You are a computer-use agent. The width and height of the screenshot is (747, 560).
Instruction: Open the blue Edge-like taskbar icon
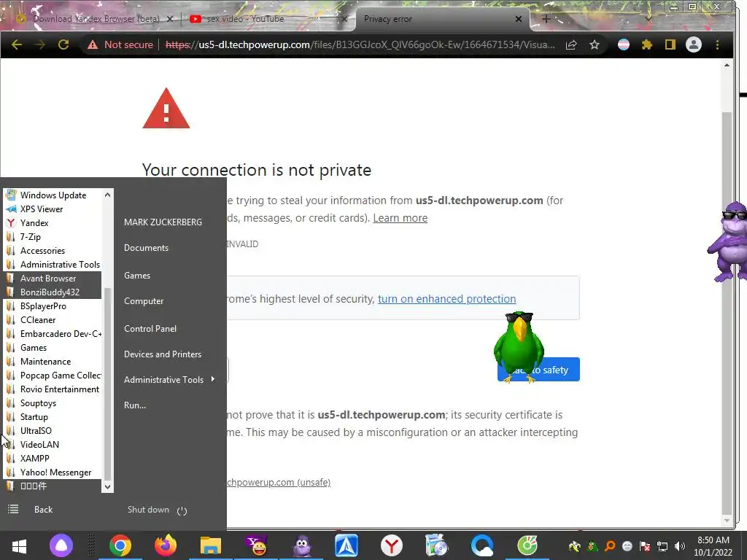482,545
